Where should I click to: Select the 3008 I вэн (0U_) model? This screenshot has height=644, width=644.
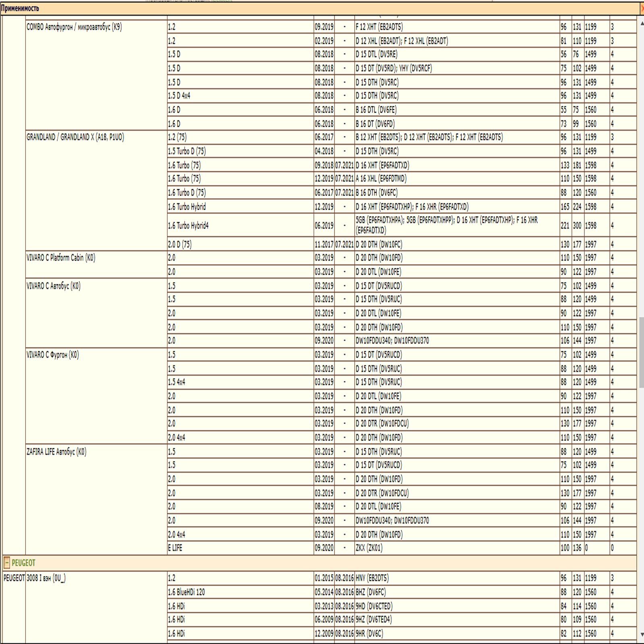[46, 578]
